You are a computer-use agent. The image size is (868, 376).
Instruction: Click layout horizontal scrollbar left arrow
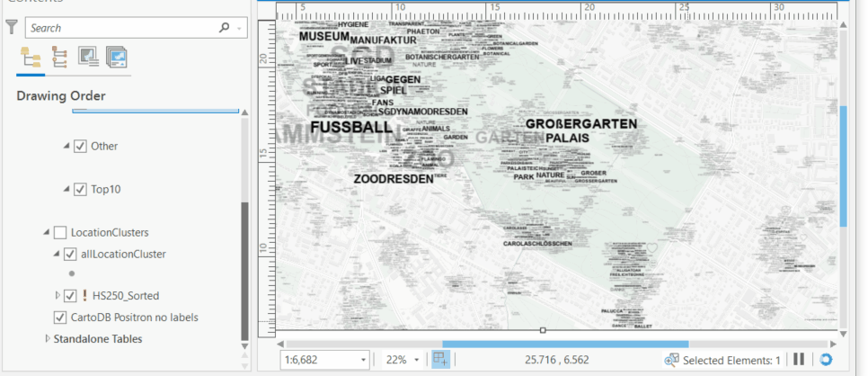click(x=280, y=345)
